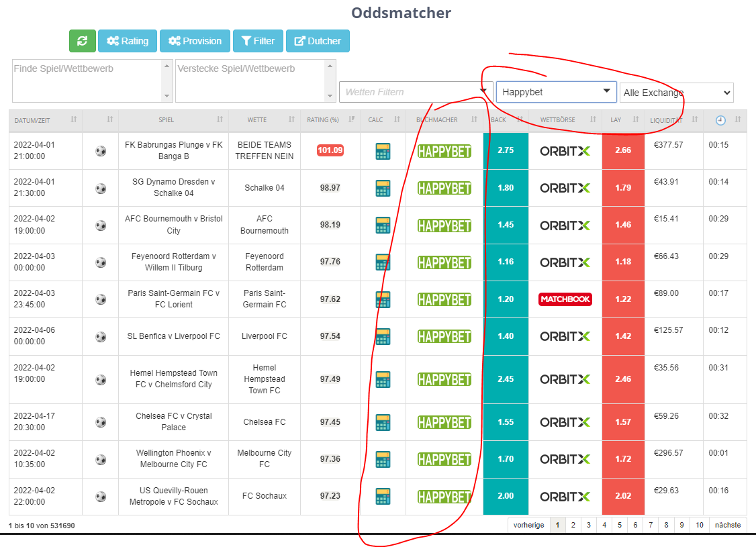The width and height of the screenshot is (756, 547).
Task: Click the 'BEIDE TEAMS TREFFEN NEIN' bet
Action: point(265,150)
